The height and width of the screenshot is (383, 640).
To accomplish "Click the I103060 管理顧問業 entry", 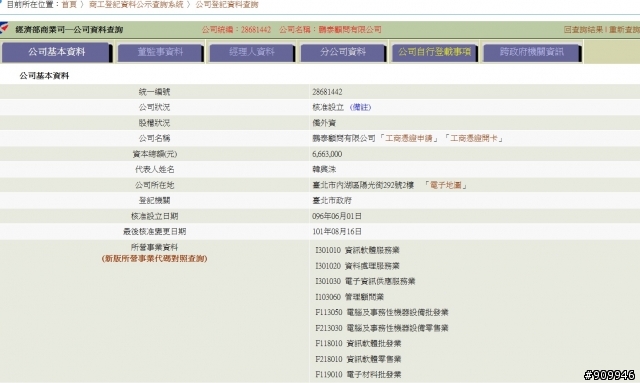I will pos(349,297).
